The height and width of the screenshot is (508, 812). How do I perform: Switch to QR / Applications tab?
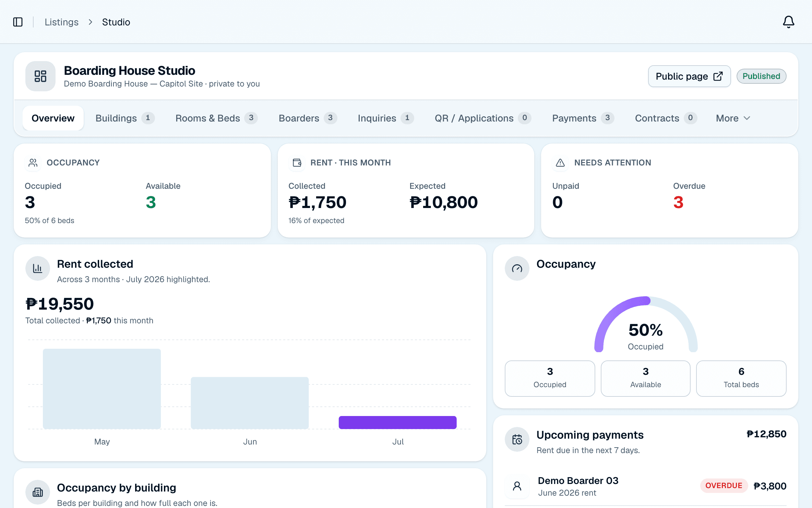pos(483,118)
